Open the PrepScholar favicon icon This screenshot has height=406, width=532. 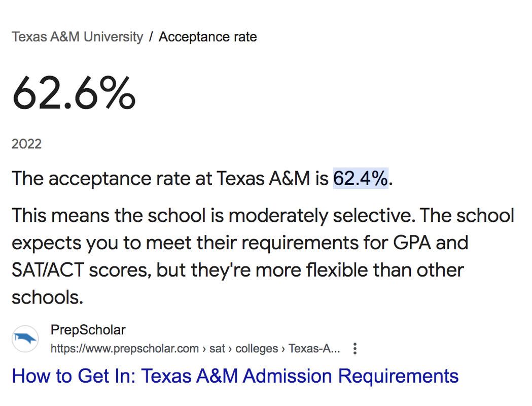pyautogui.click(x=25, y=339)
